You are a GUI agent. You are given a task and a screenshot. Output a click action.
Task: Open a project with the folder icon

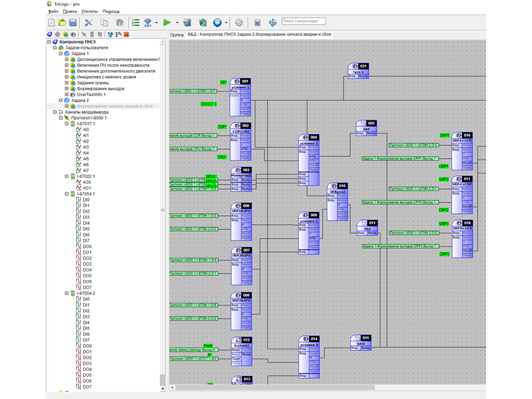[x=62, y=23]
